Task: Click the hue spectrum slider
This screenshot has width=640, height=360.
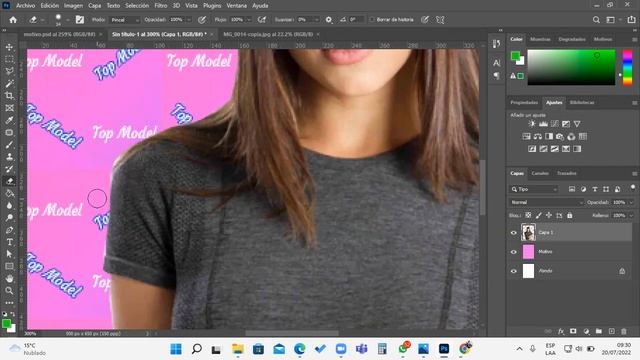Action: point(627,67)
